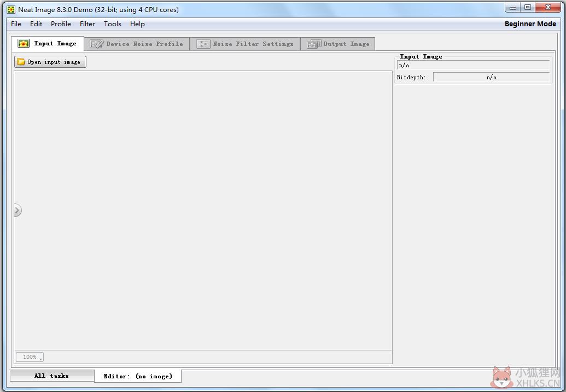Viewport: 566px width, 392px height.
Task: Open the Filter menu
Action: [x=87, y=24]
